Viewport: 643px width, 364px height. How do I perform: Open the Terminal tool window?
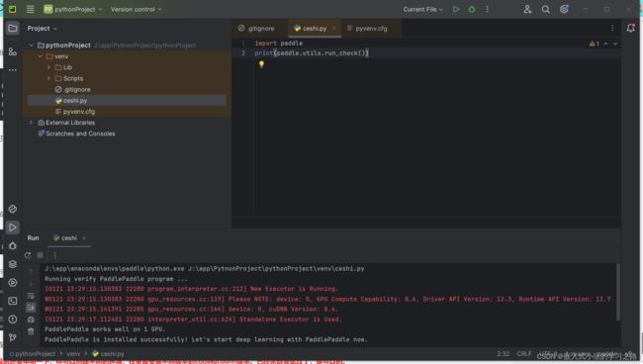coord(13,301)
